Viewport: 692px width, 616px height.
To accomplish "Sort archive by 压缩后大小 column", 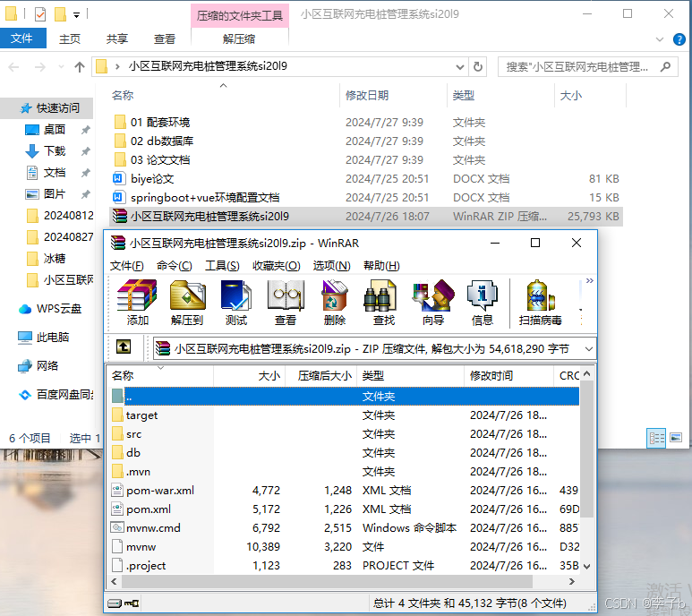I will point(321,375).
